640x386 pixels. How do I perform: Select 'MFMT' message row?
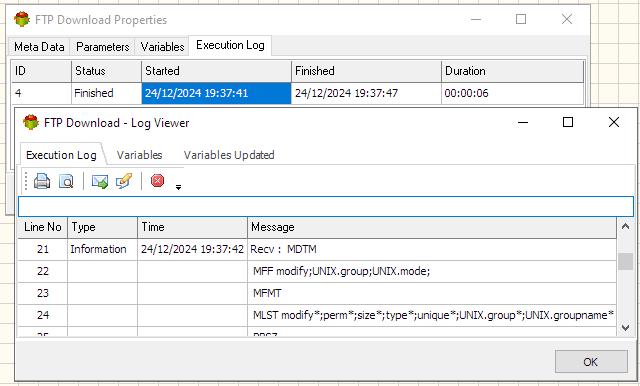[432, 293]
